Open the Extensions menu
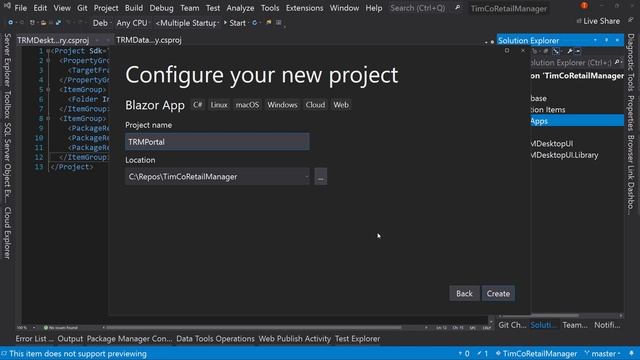 point(304,8)
